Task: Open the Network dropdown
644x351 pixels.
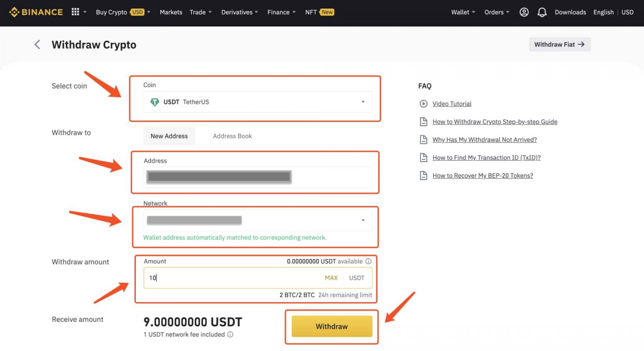Action: click(x=363, y=220)
